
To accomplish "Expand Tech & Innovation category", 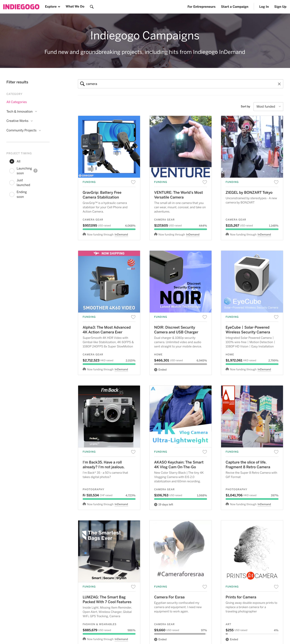I will coord(22,111).
